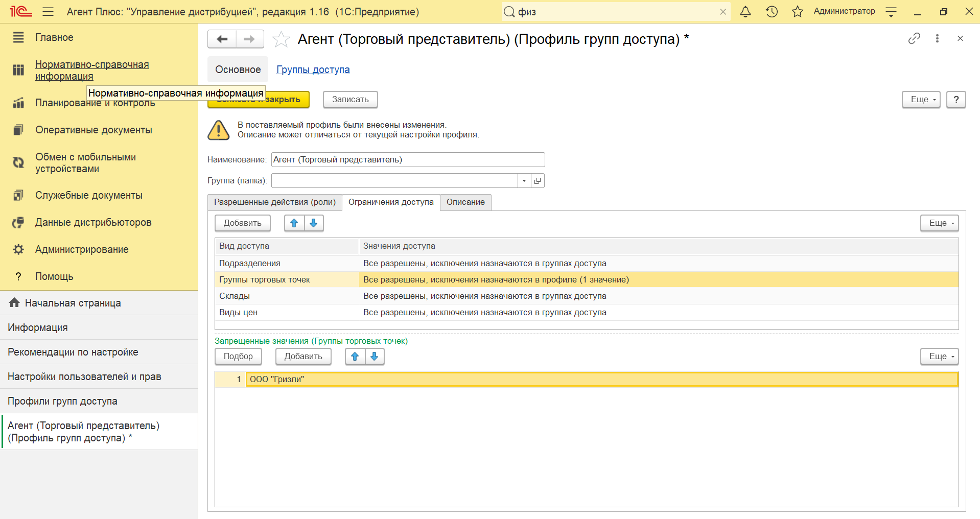Open selected Группа (папка) item

pos(538,180)
